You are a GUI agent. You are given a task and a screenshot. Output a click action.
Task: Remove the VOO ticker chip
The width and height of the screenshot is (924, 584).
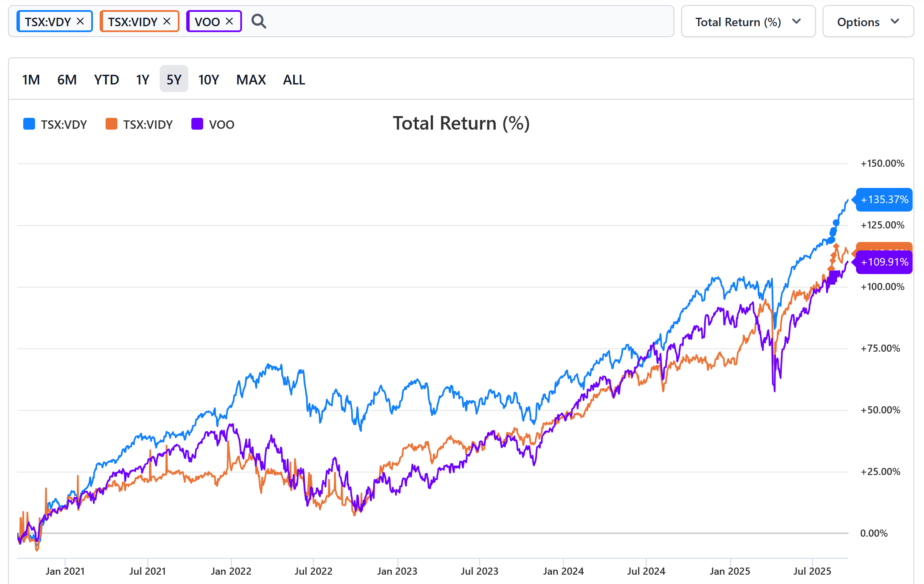(x=229, y=21)
